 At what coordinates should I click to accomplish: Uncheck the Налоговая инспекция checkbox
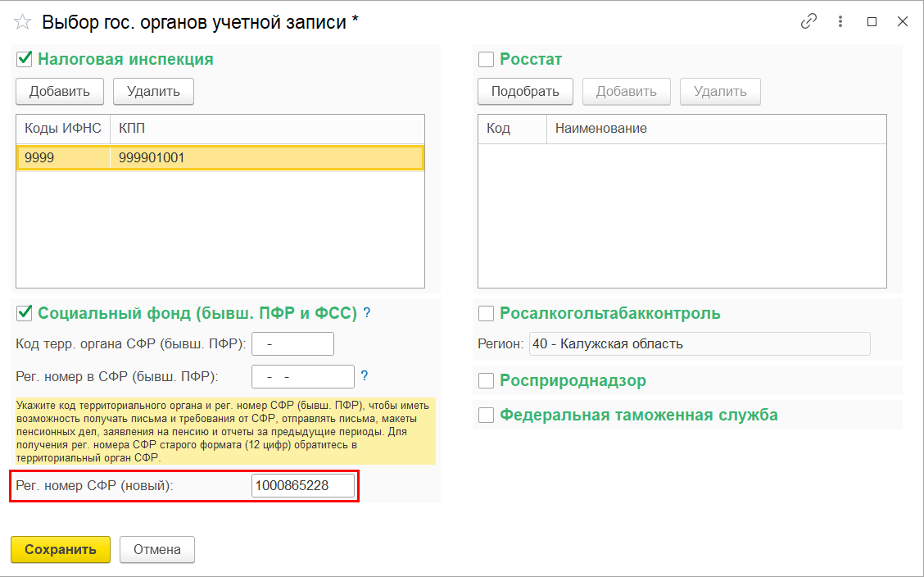25,59
